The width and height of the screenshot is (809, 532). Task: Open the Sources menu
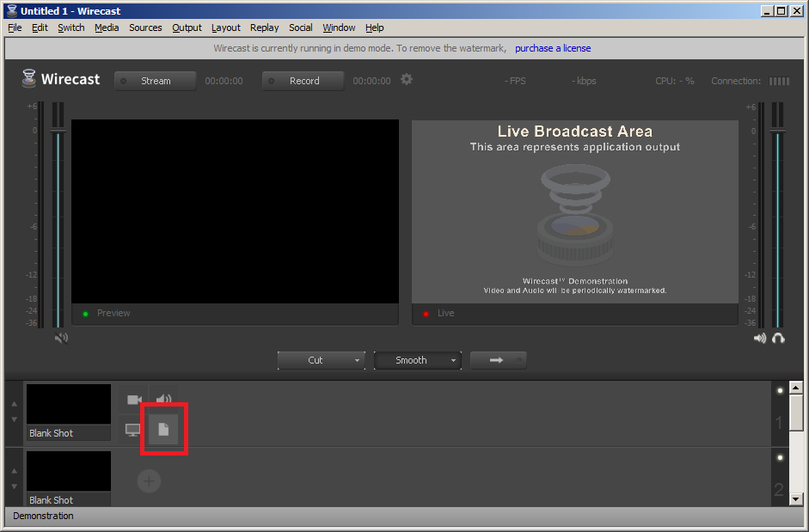point(145,28)
